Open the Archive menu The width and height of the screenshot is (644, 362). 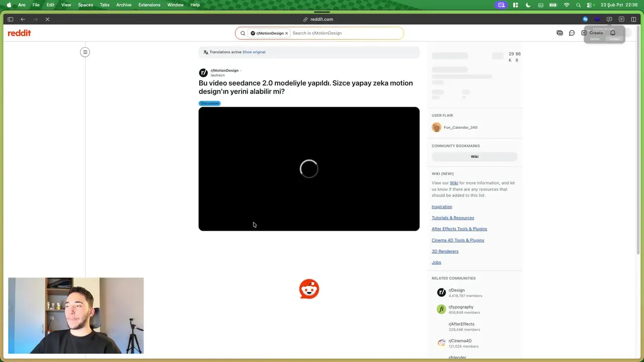click(x=124, y=5)
